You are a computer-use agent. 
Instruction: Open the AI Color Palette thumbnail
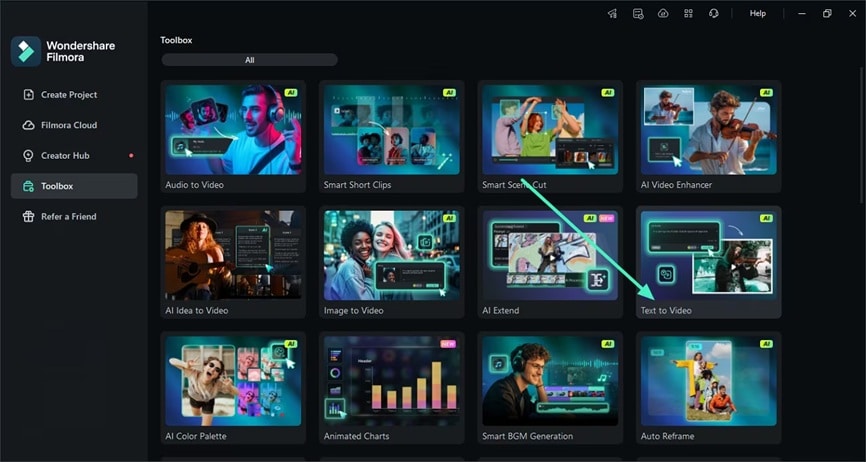[234, 381]
